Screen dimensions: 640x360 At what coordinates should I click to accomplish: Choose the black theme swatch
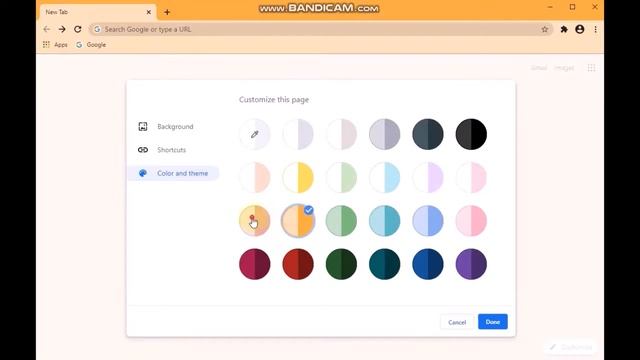[471, 134]
